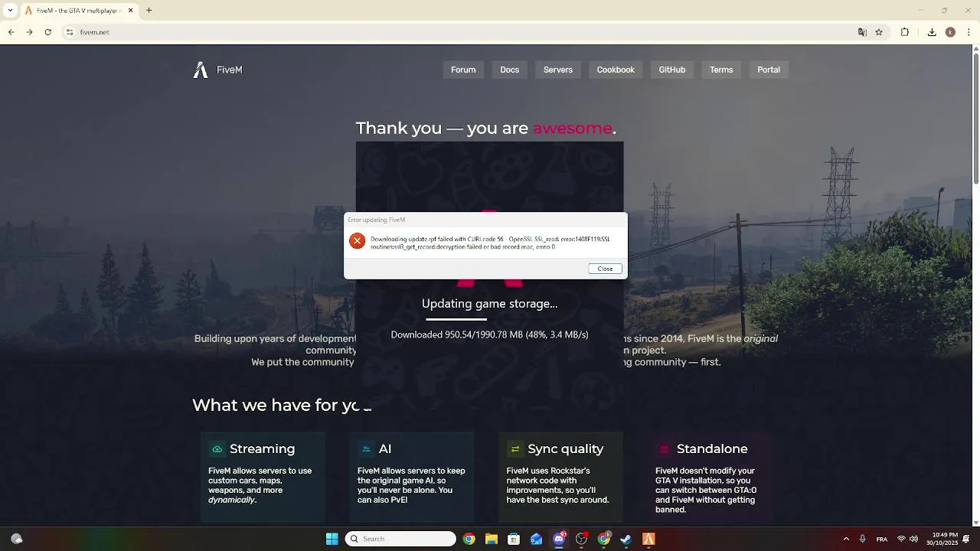Viewport: 980px width, 551px height.
Task: Open the Windows Start menu
Action: [x=332, y=539]
